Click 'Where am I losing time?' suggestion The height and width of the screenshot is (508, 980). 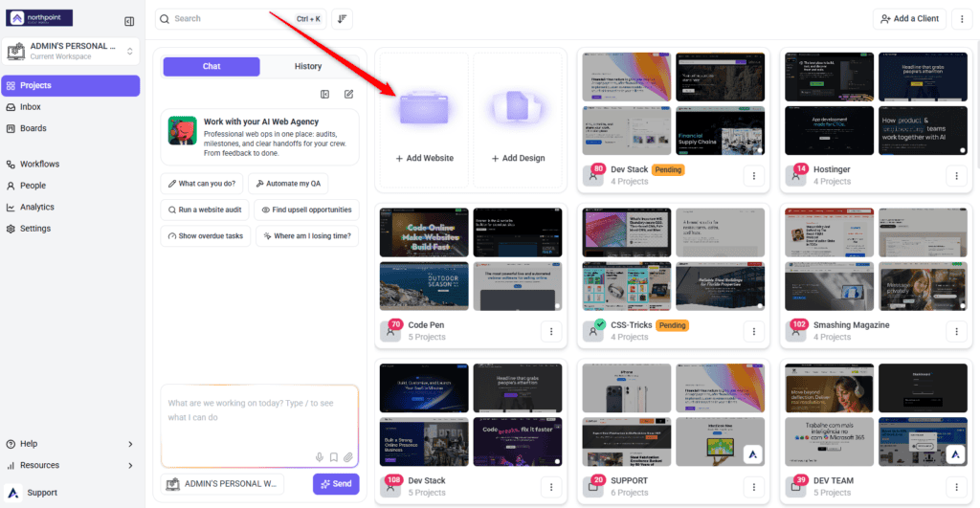pyautogui.click(x=307, y=236)
